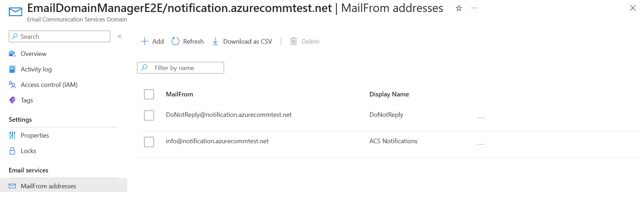This screenshot has height=202, width=644.
Task: Favorite this page with the star icon
Action: point(459,8)
